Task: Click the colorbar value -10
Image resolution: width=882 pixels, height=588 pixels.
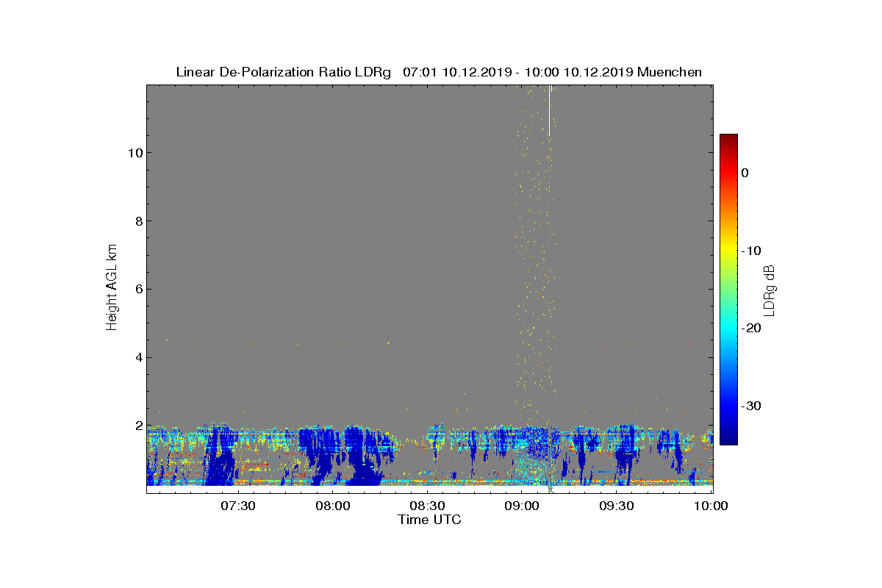Action: pyautogui.click(x=750, y=251)
